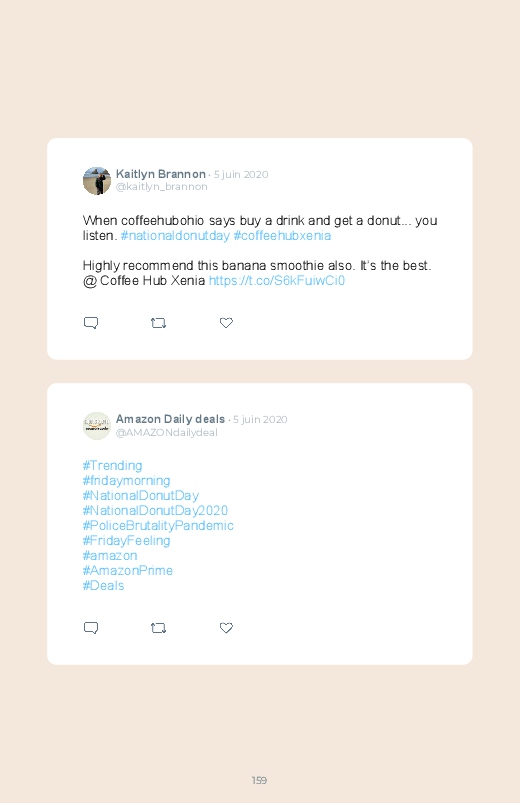Open the #Deals hashtag
Image resolution: width=520 pixels, height=803 pixels.
click(103, 585)
